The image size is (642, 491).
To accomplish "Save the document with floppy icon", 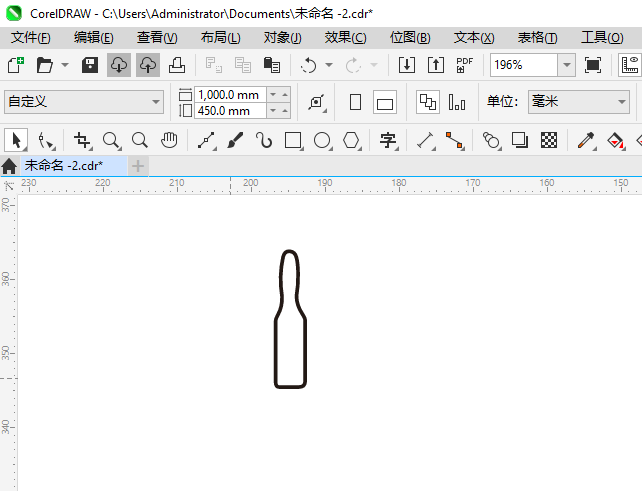I will 90,65.
